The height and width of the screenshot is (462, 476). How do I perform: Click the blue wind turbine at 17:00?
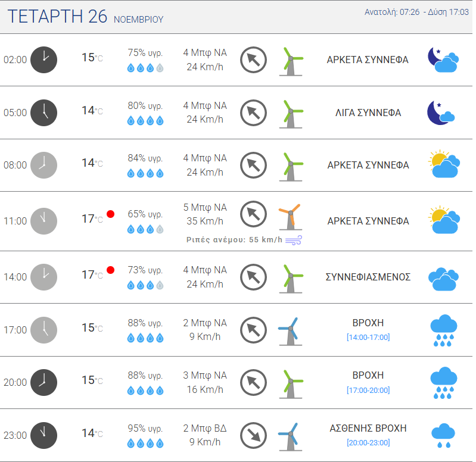pyautogui.click(x=291, y=331)
